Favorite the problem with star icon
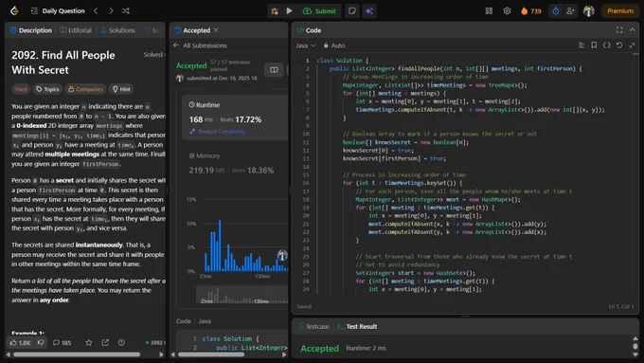 click(x=89, y=342)
